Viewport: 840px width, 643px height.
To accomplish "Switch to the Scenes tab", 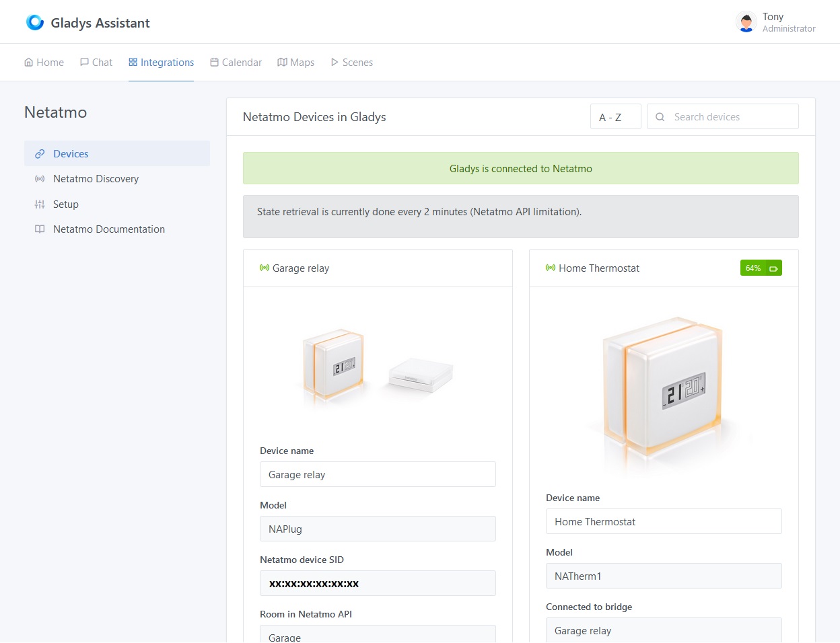I will 351,62.
